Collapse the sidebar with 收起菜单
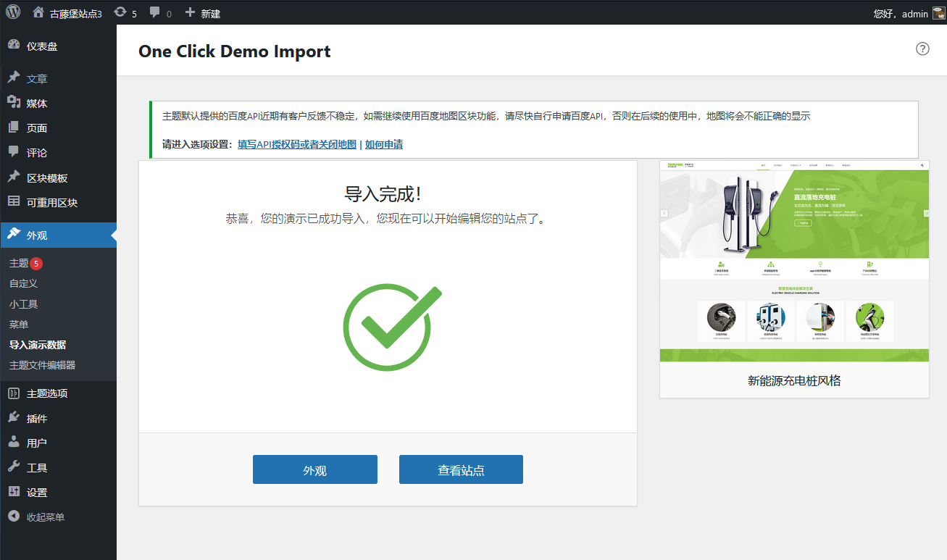The height and width of the screenshot is (560, 947). tap(45, 517)
